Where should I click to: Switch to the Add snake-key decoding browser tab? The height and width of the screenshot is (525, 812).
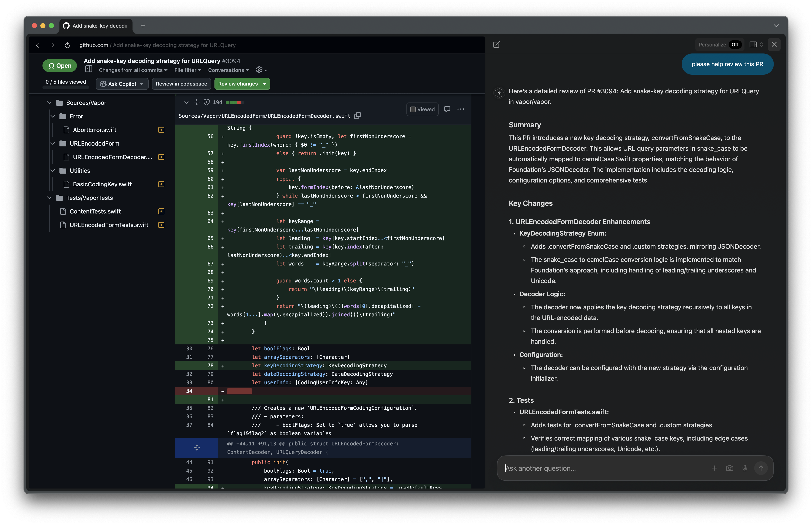96,25
